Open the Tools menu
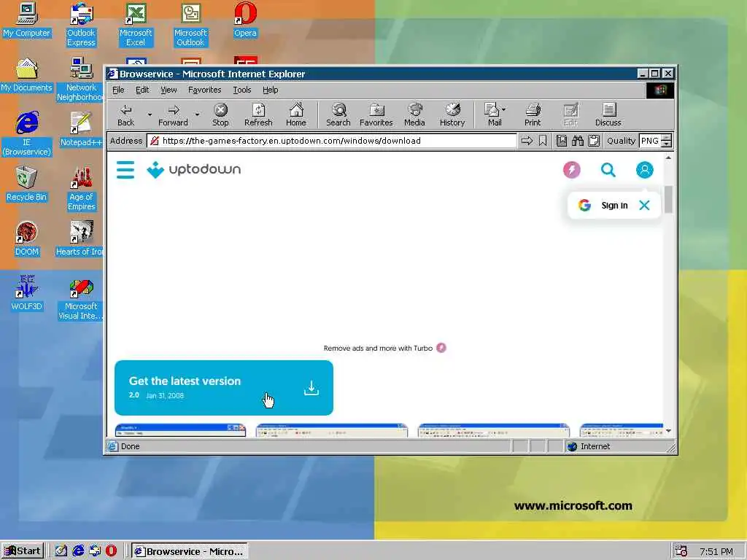Screen dimensions: 747x560 click(x=242, y=90)
